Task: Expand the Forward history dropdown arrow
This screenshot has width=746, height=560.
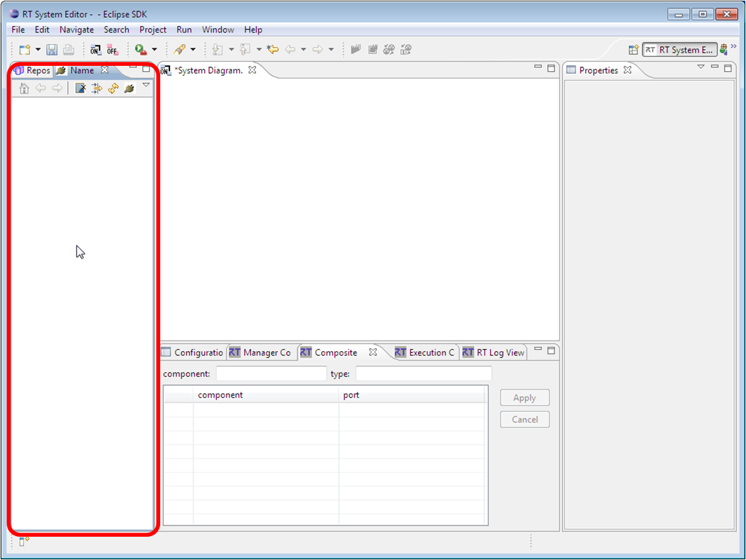Action: coord(331,49)
